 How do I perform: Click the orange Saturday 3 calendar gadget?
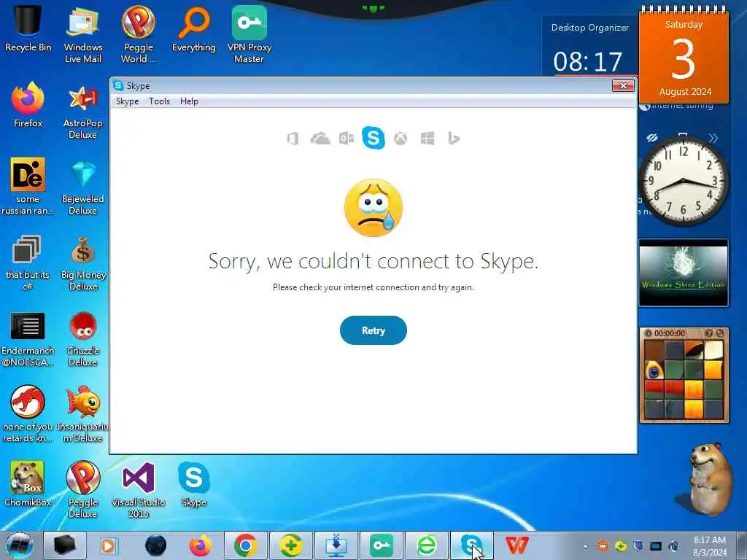tap(684, 57)
